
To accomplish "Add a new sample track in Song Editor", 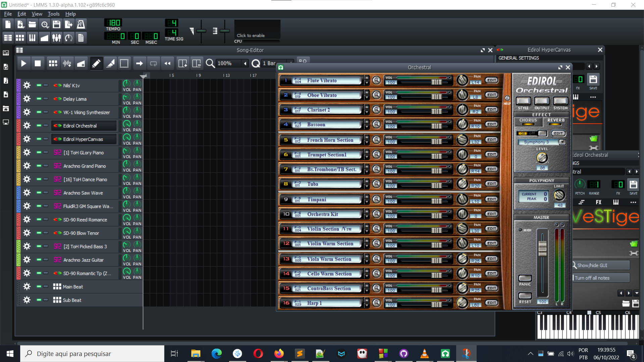I will (x=67, y=63).
